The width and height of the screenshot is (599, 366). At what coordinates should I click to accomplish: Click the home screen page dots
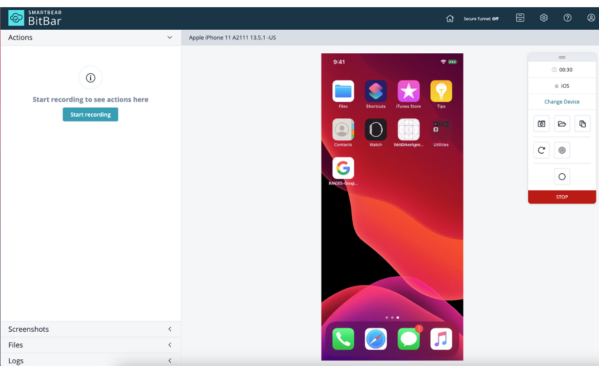point(392,317)
